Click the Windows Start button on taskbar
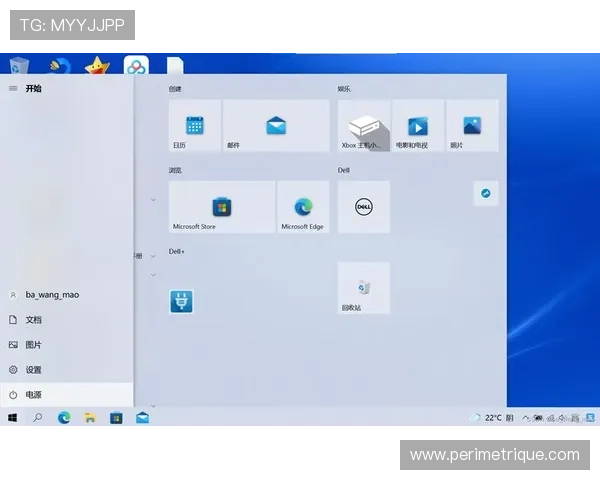 tap(13, 418)
